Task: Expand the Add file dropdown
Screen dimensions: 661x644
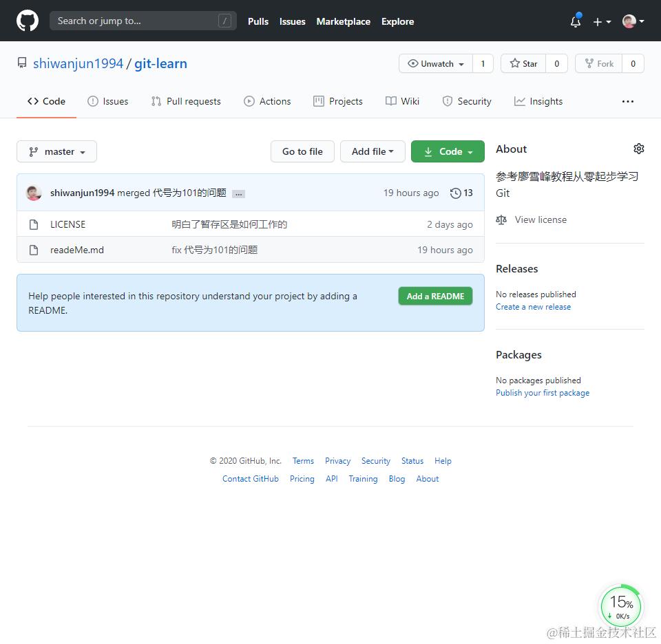Action: (x=373, y=151)
